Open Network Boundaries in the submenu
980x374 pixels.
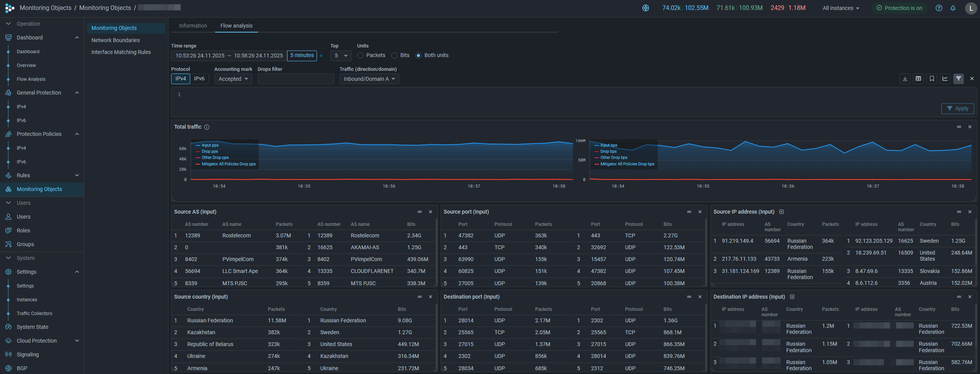pos(116,40)
